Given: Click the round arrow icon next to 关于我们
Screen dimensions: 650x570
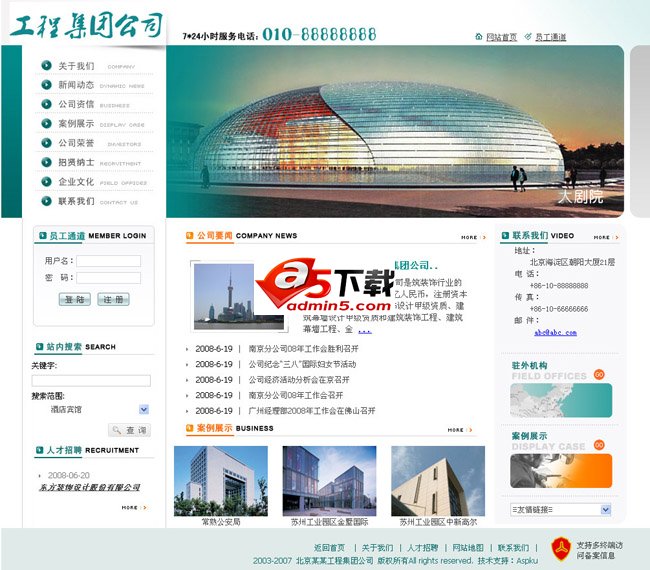Looking at the screenshot, I should tap(46, 65).
